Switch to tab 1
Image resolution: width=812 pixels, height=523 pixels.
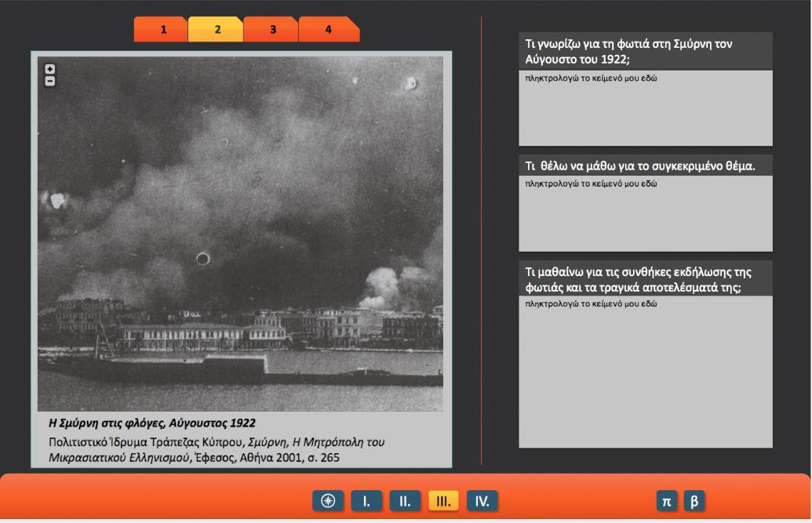pos(162,30)
